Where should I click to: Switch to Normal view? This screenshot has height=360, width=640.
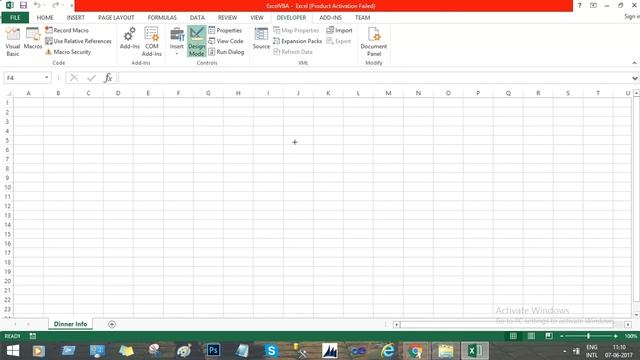pos(513,336)
